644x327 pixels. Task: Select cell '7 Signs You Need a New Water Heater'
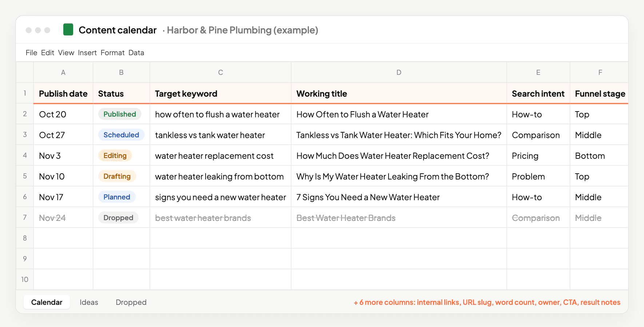(399, 197)
